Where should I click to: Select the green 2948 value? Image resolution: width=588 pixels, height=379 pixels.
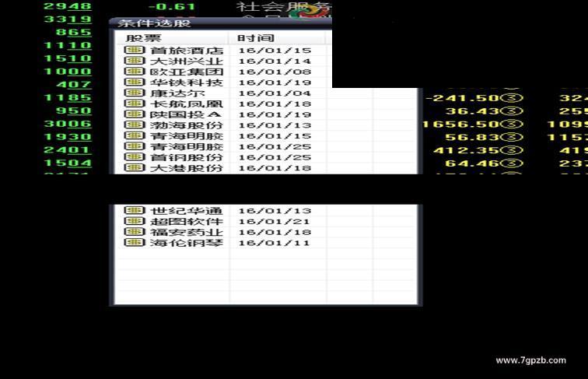(68, 6)
